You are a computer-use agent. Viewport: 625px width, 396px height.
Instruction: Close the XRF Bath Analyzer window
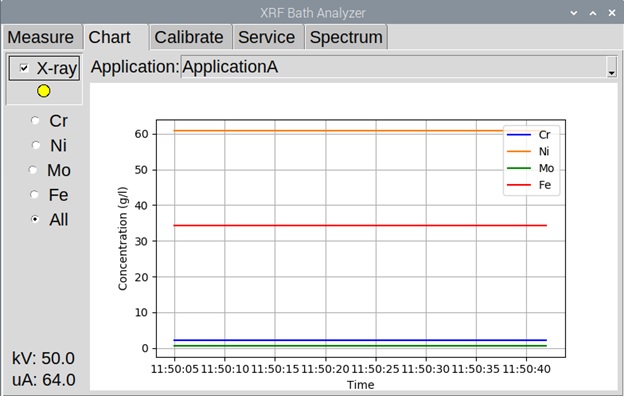(x=612, y=13)
